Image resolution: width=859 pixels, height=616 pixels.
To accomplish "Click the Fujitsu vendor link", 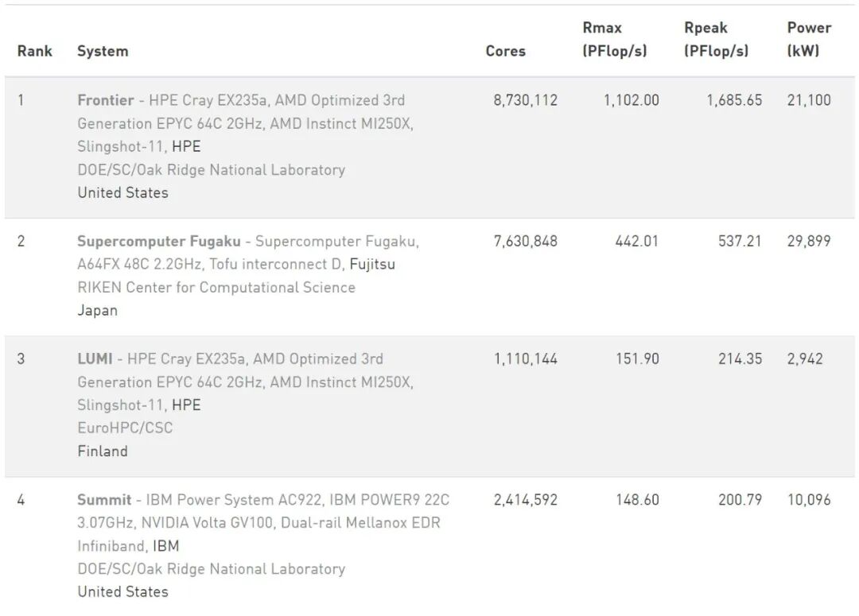I will [x=372, y=264].
